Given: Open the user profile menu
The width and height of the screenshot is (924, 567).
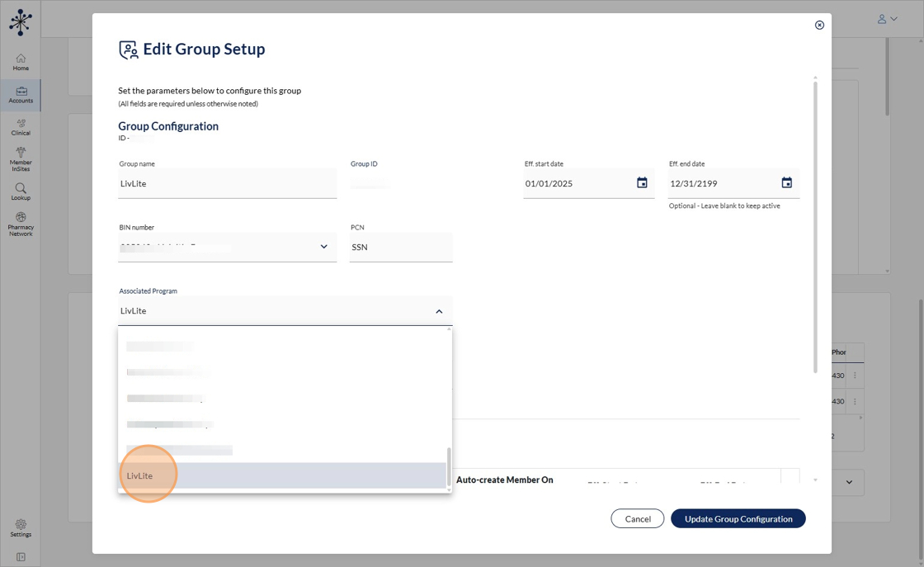Looking at the screenshot, I should tap(888, 19).
